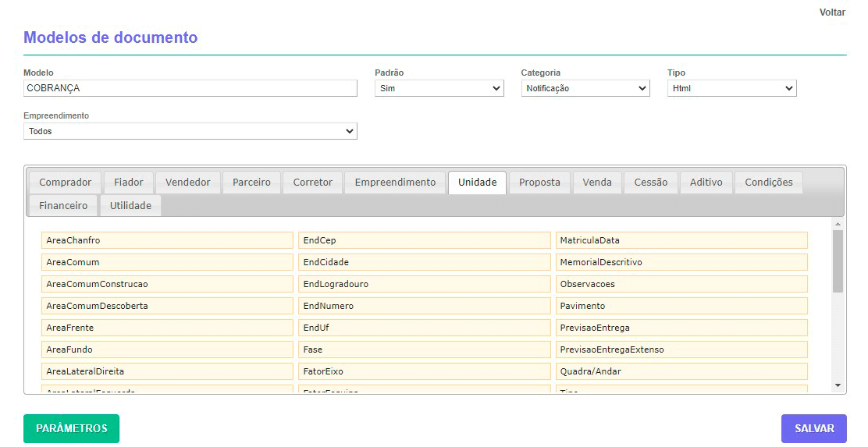868x447 pixels.
Task: Click the Modelo name input field
Action: tap(190, 88)
